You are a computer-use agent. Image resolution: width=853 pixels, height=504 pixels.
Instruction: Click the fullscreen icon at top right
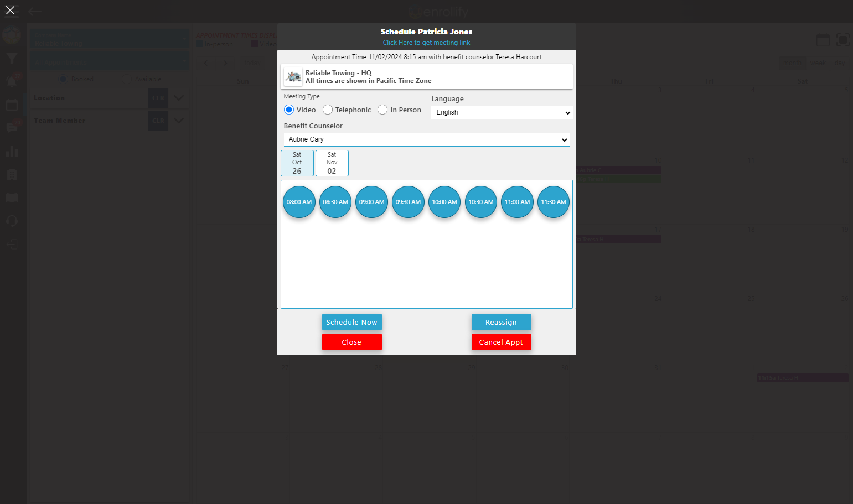click(842, 40)
